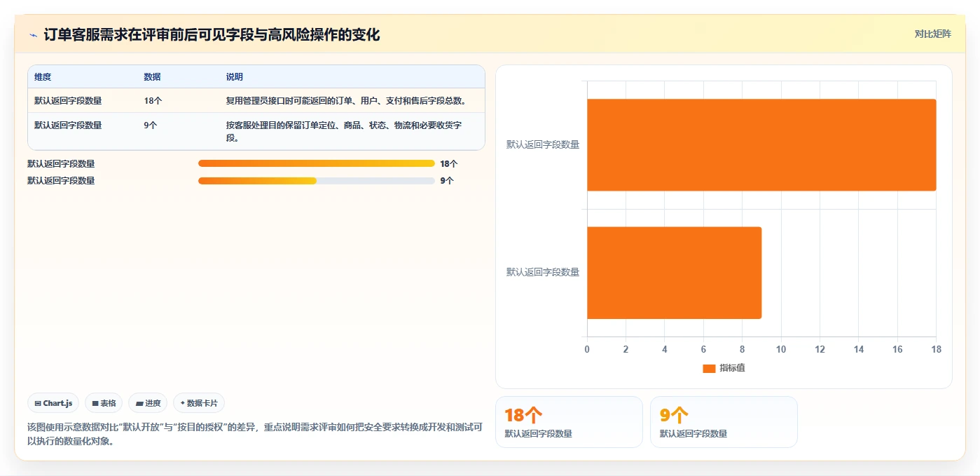Click the footer note starting 该图使用示意数据

click(254, 434)
